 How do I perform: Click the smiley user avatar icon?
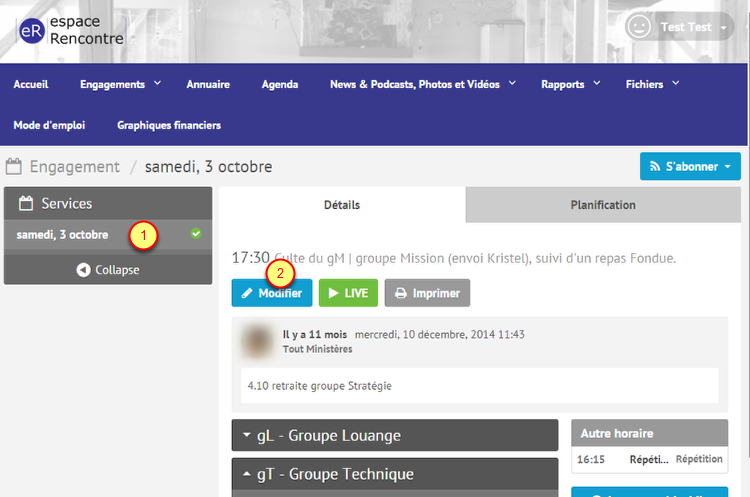(639, 27)
